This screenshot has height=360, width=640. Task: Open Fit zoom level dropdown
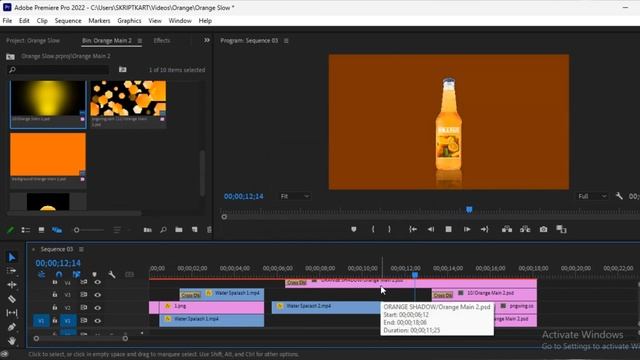(295, 196)
